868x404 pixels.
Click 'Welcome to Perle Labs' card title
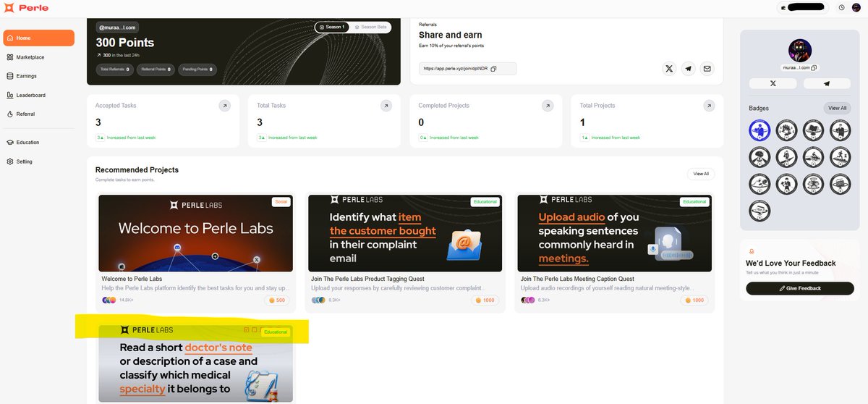[132, 279]
